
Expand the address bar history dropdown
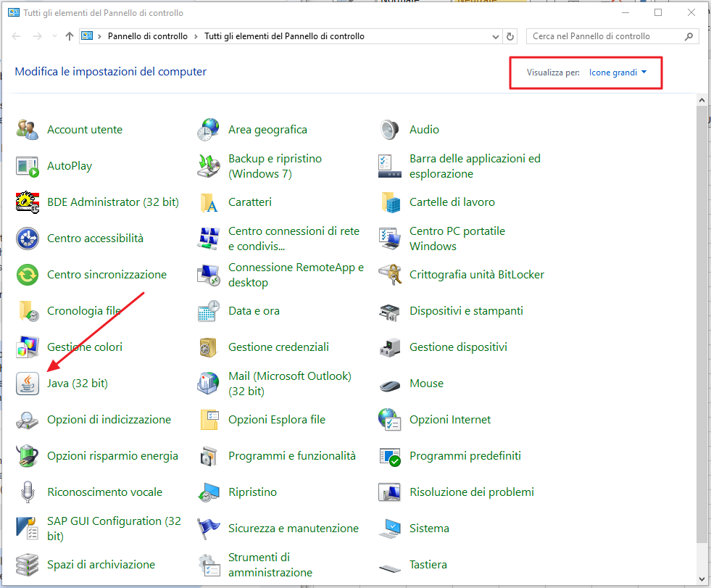point(496,36)
